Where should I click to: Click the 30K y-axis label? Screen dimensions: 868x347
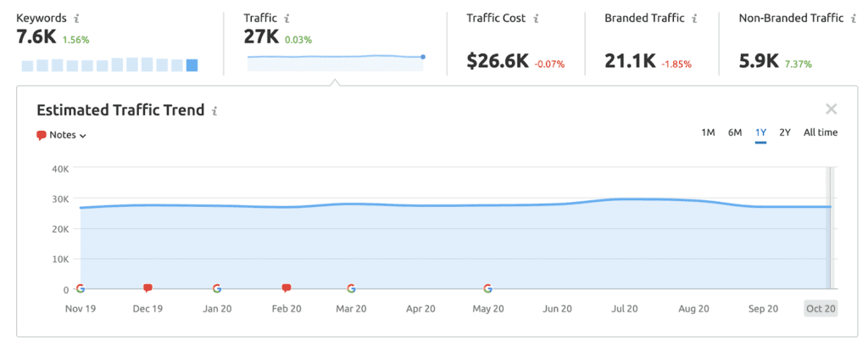click(58, 199)
